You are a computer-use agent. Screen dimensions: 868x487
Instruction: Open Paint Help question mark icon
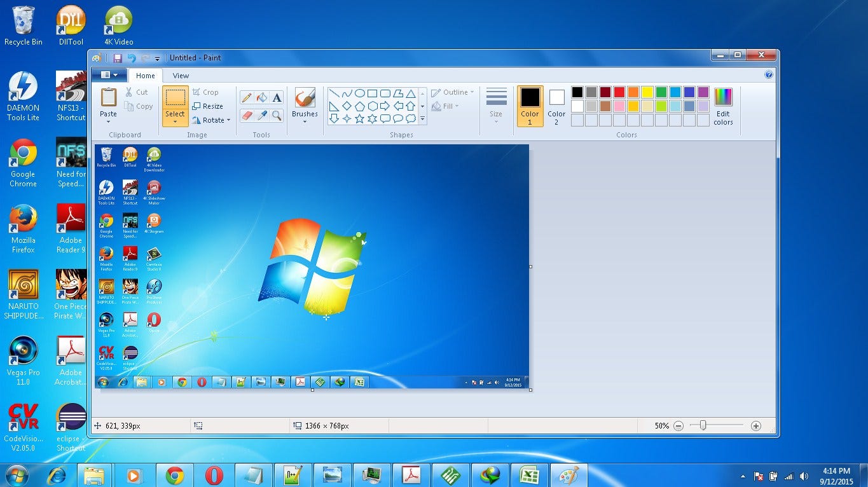[769, 74]
